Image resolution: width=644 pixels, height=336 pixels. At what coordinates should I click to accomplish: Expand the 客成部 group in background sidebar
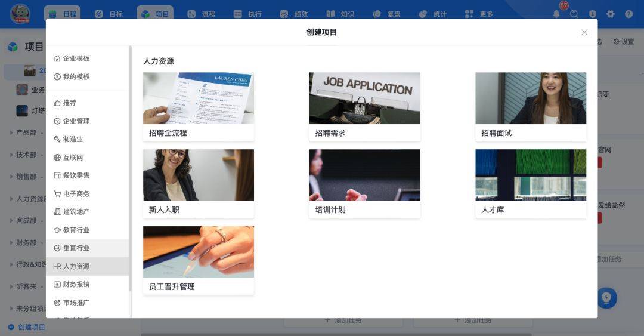(11, 220)
